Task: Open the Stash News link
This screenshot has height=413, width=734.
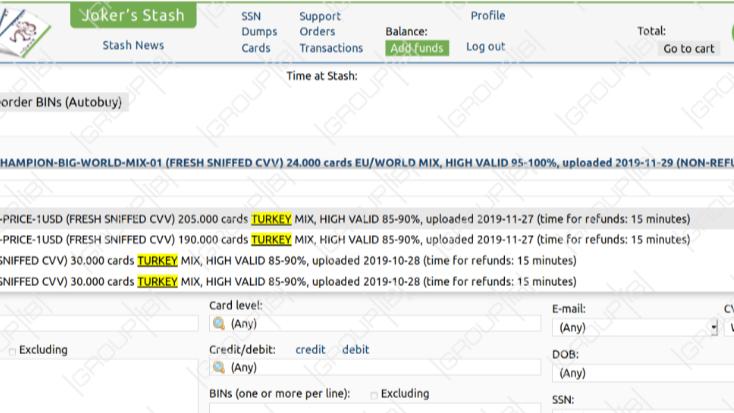Action: pos(133,45)
